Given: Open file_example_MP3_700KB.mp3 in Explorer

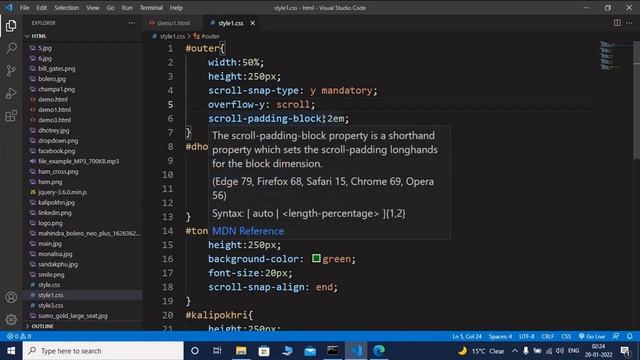Looking at the screenshot, I should [78, 161].
